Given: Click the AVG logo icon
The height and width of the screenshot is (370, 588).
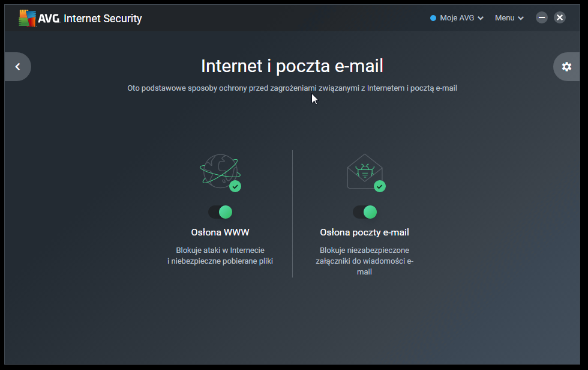Looking at the screenshot, I should 26,18.
